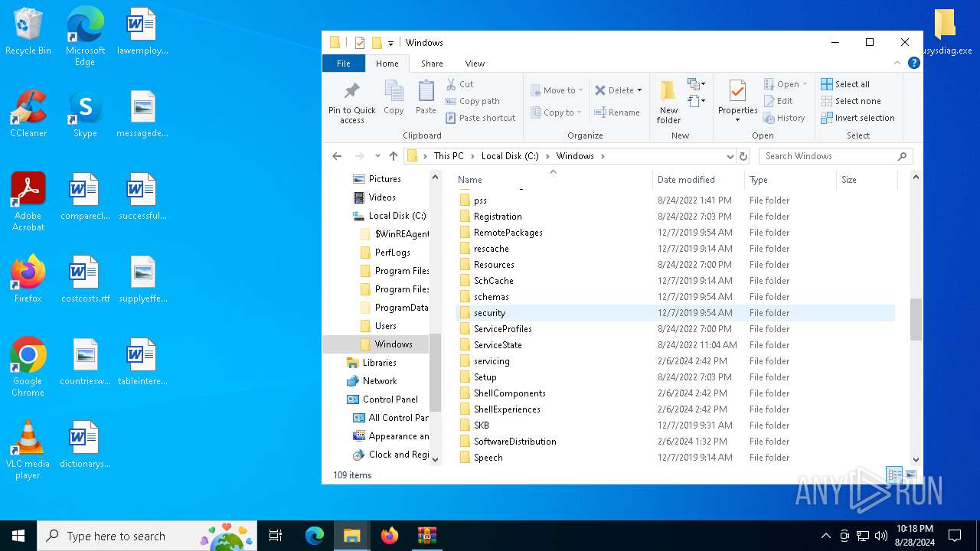The width and height of the screenshot is (980, 551).
Task: Click the Search Windows field
Action: click(835, 156)
